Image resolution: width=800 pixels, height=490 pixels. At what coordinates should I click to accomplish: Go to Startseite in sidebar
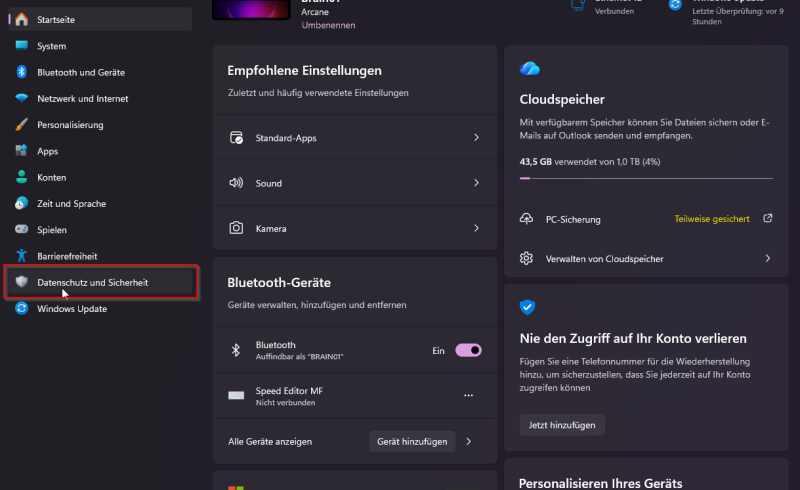click(101, 19)
